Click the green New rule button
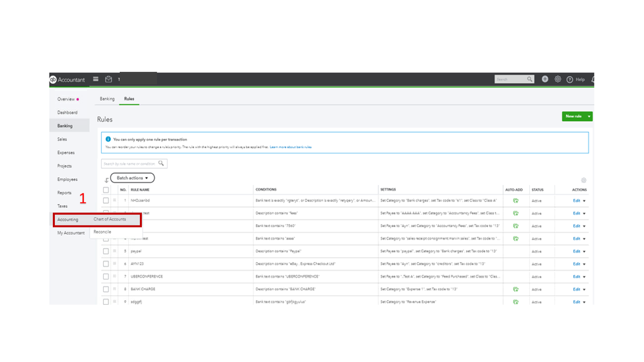Screen dimensions: 644x362 [x=574, y=117]
